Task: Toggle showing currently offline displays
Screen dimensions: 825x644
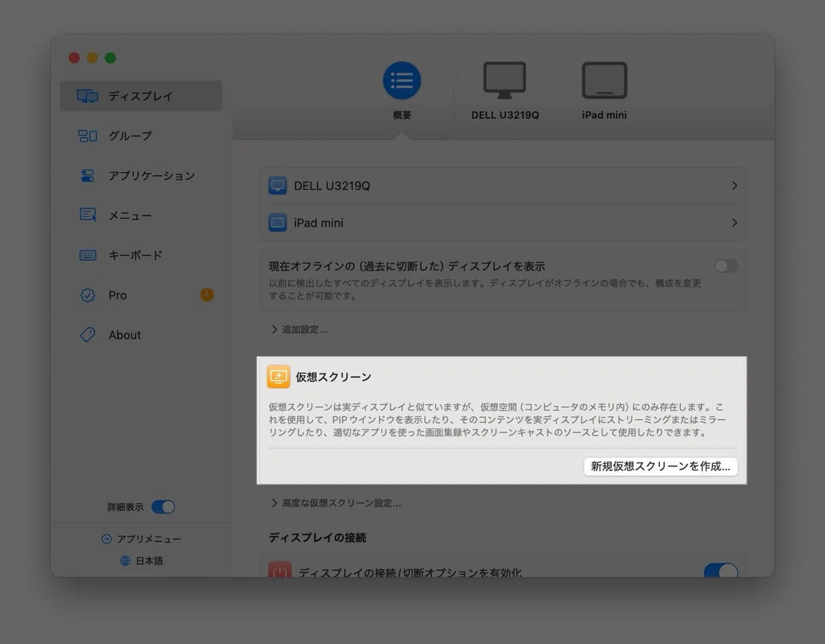Action: pyautogui.click(x=726, y=266)
